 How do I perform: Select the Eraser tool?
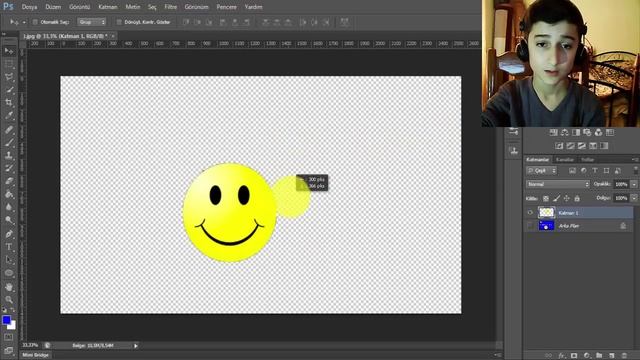coord(9,181)
